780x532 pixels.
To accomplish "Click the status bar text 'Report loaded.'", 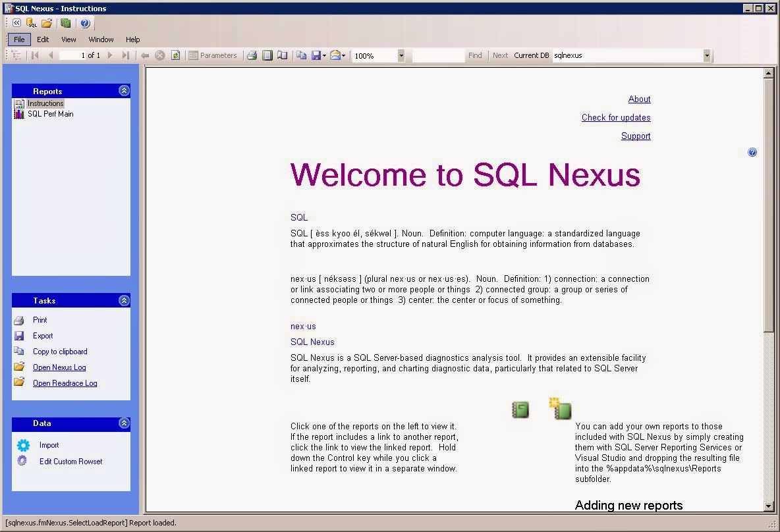I will [x=153, y=523].
